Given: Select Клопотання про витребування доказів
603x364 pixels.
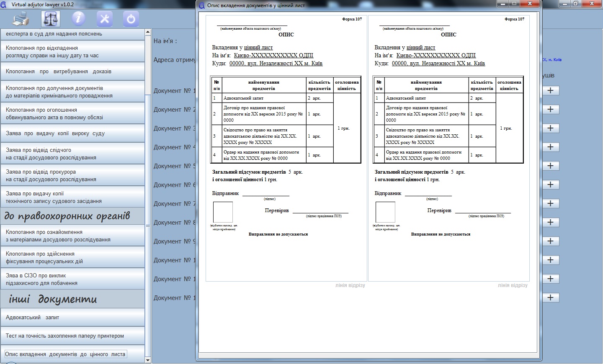Looking at the screenshot, I should point(72,72).
